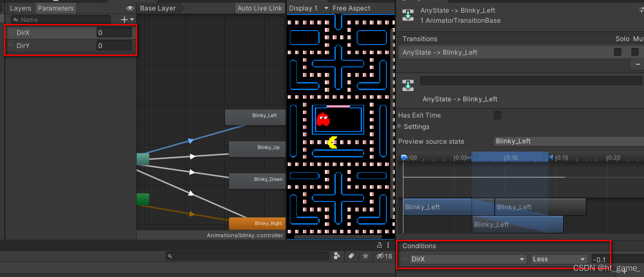Select the DirY parameter row

(70, 45)
